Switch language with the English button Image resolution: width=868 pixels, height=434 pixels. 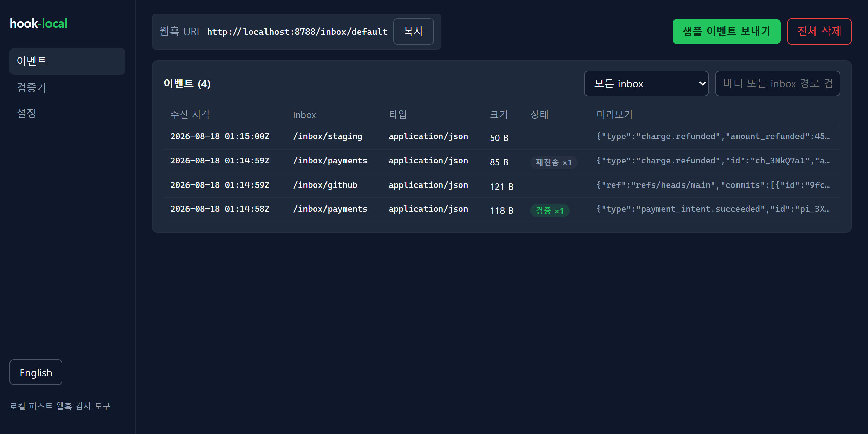pos(36,372)
